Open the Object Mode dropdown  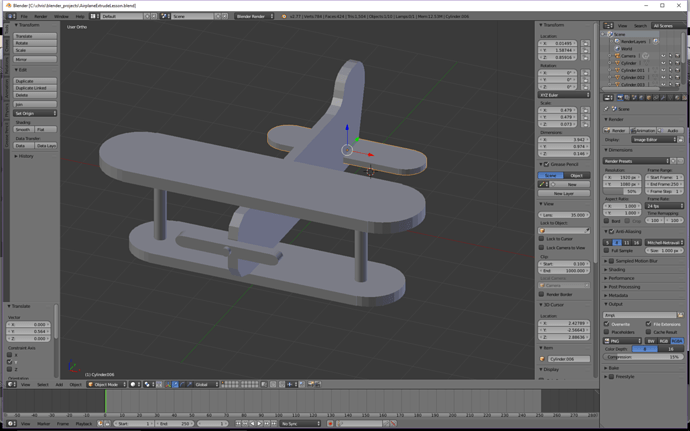click(107, 384)
